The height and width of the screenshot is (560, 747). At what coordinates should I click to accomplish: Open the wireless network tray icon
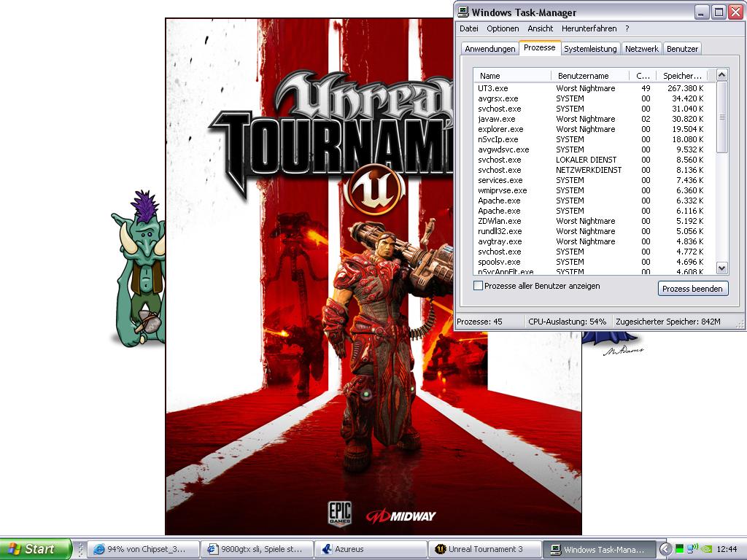pyautogui.click(x=692, y=549)
